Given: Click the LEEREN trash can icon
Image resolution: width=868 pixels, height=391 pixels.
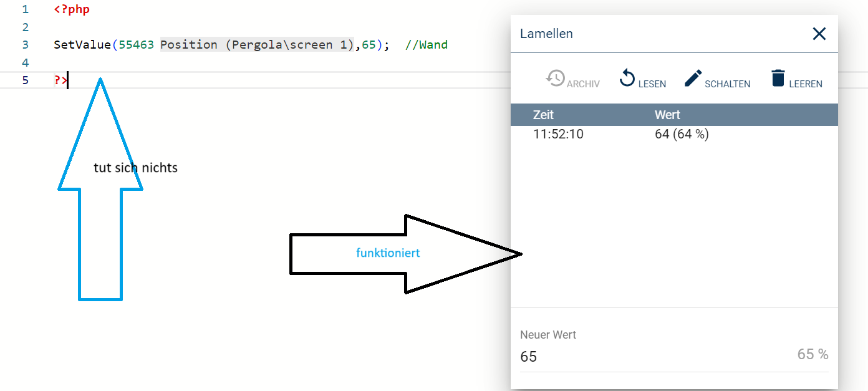Looking at the screenshot, I should pos(777,79).
